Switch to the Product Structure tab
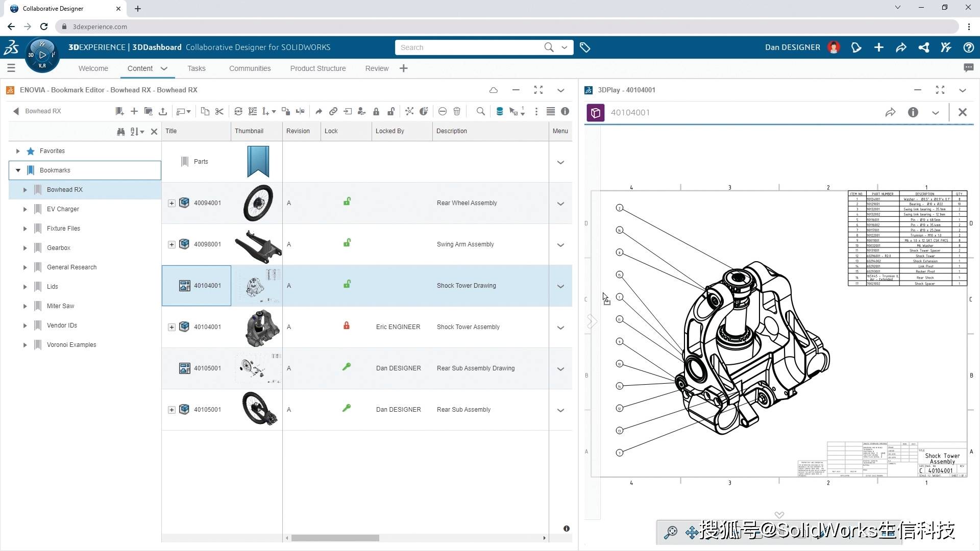980x551 pixels. (318, 68)
